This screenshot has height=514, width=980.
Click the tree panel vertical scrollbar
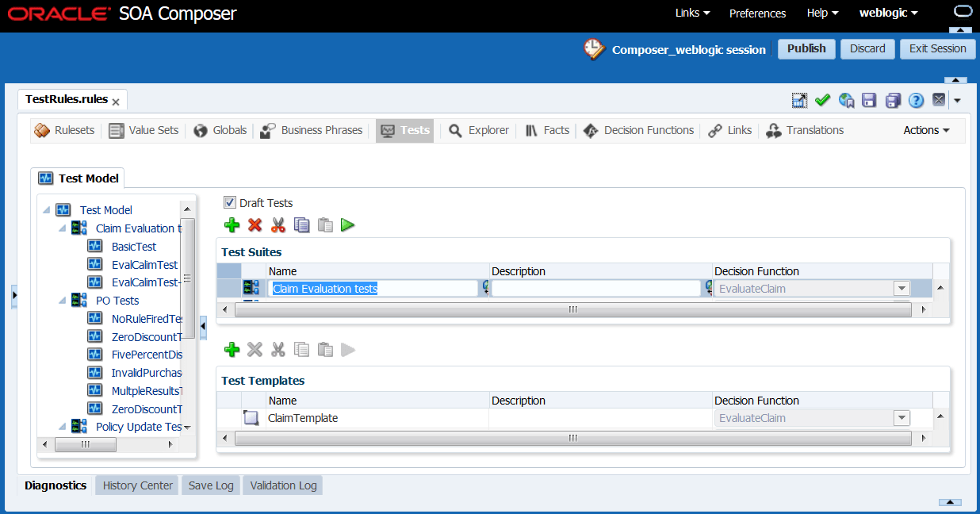point(188,278)
